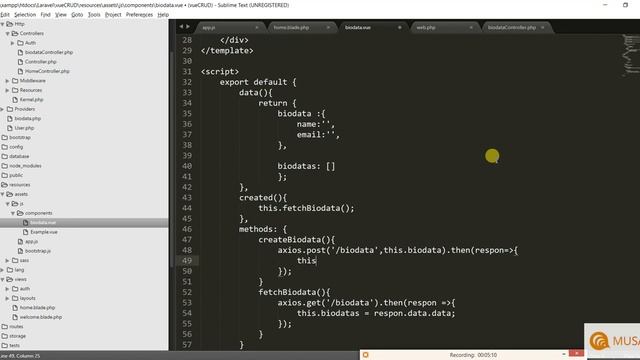
Task: Open Kernel.php in sidebar
Action: pos(31,100)
